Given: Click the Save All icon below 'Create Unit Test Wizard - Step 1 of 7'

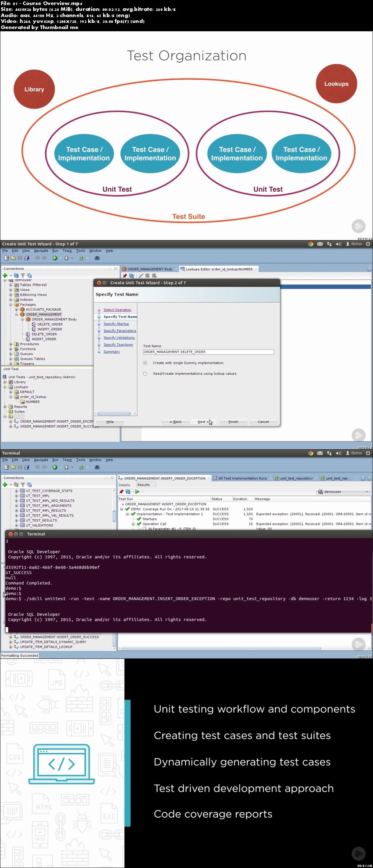Looking at the screenshot, I should (x=27, y=258).
